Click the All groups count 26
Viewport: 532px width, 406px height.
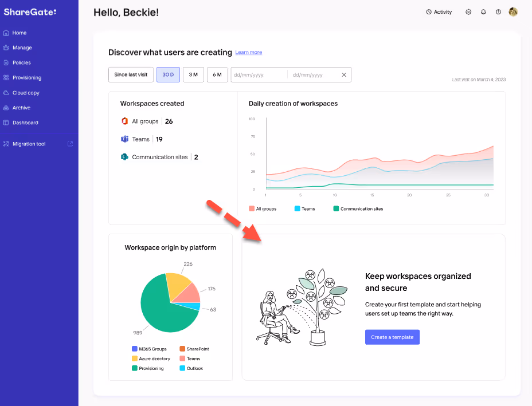point(169,121)
